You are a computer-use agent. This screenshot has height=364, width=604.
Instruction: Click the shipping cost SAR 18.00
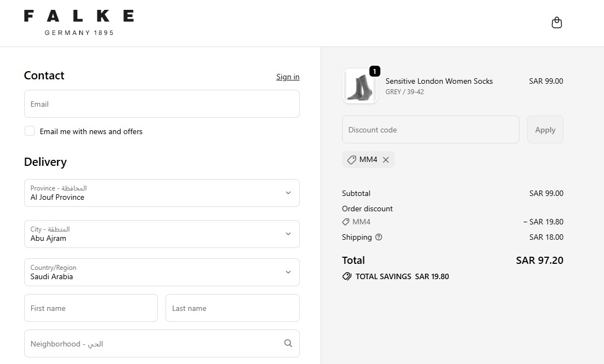click(546, 237)
